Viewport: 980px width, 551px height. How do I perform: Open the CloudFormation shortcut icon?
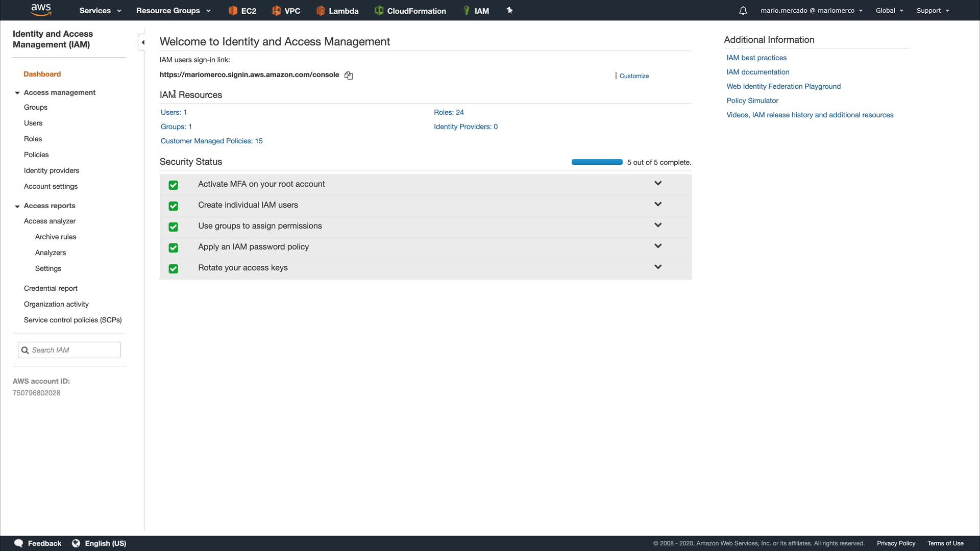pos(379,11)
